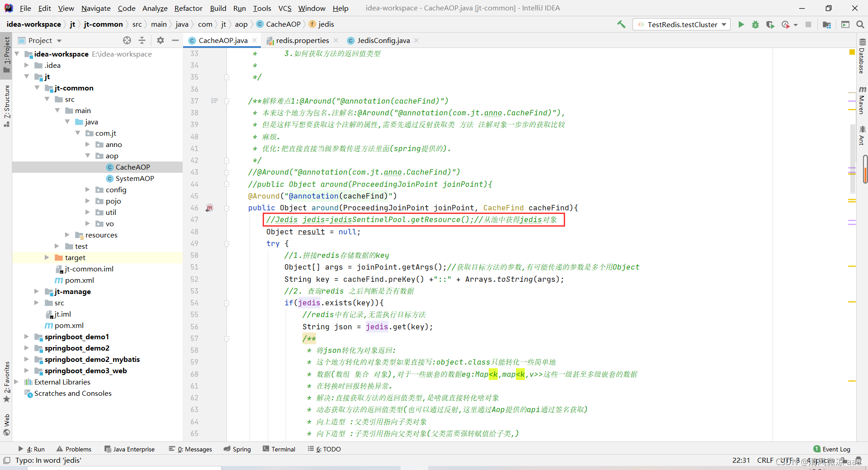
Task: Click the locate file crosshair icon
Action: click(127, 40)
